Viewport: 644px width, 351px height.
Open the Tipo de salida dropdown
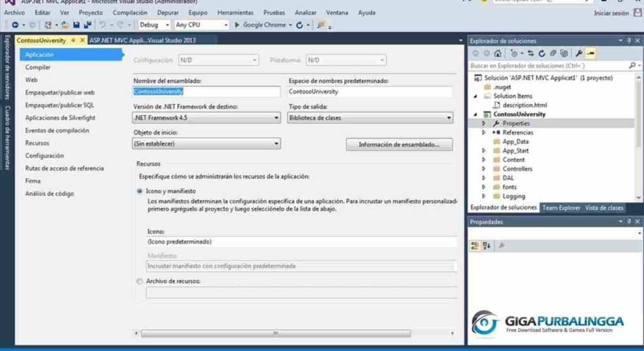pyautogui.click(x=370, y=118)
